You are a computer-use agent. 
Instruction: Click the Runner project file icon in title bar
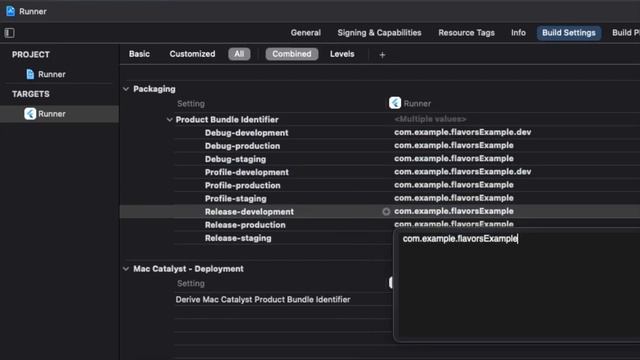(11, 11)
